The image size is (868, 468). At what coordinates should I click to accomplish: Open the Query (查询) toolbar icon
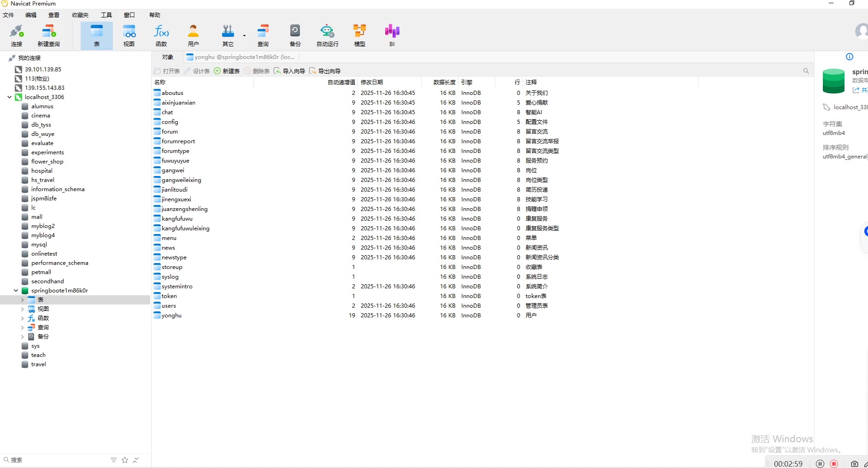[263, 35]
